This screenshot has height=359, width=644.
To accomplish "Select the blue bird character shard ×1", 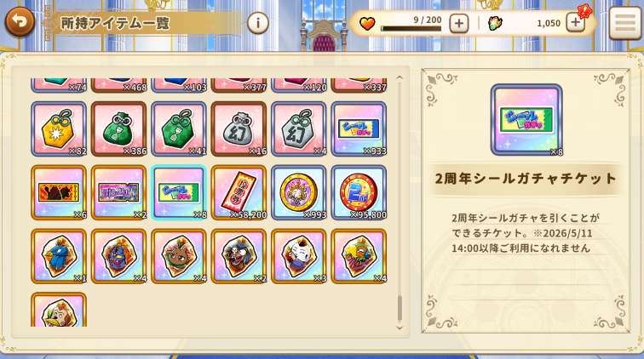I will [x=59, y=256].
